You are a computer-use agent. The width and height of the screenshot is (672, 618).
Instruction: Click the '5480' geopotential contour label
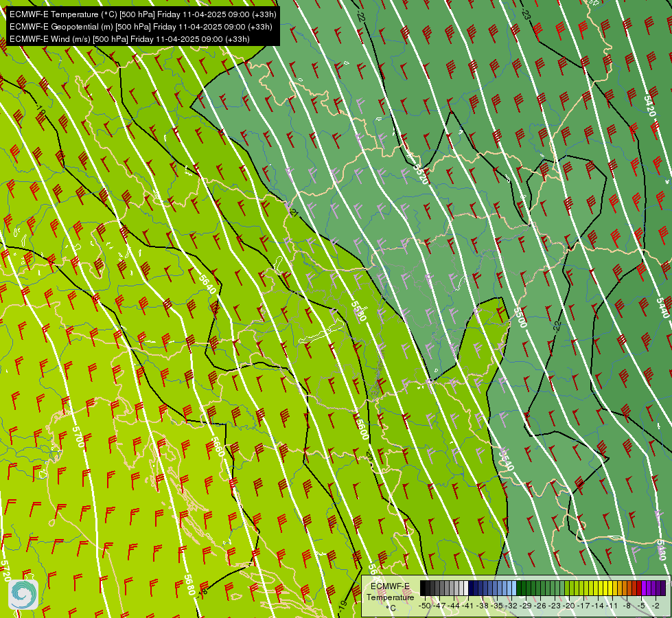tap(662, 550)
